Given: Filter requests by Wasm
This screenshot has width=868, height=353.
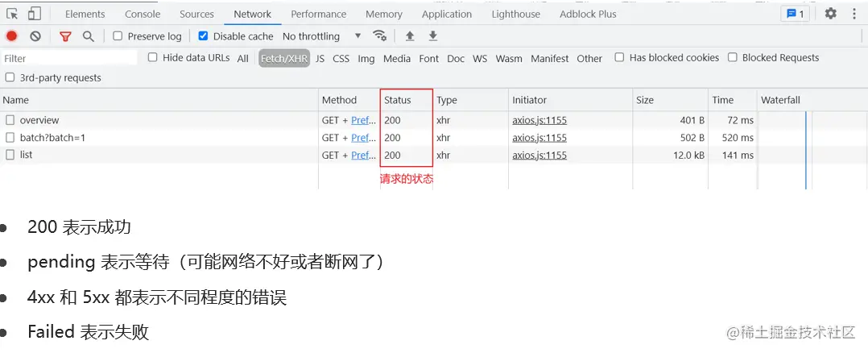Looking at the screenshot, I should [x=509, y=58].
